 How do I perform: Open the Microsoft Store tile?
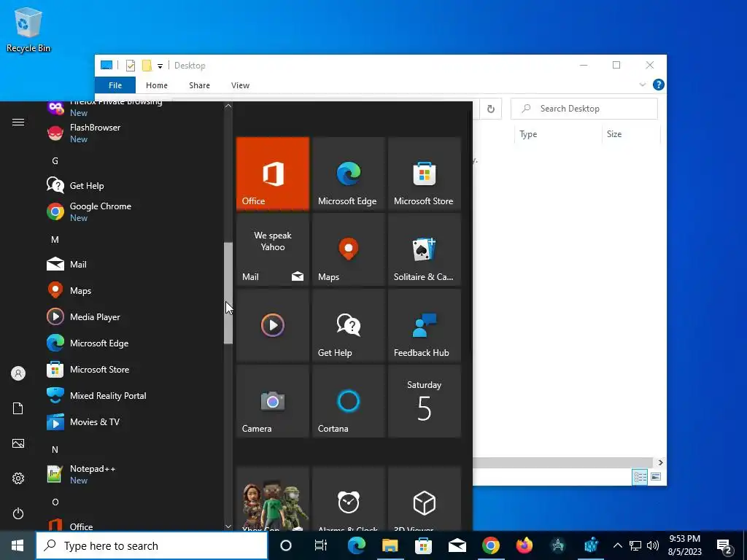(x=425, y=174)
